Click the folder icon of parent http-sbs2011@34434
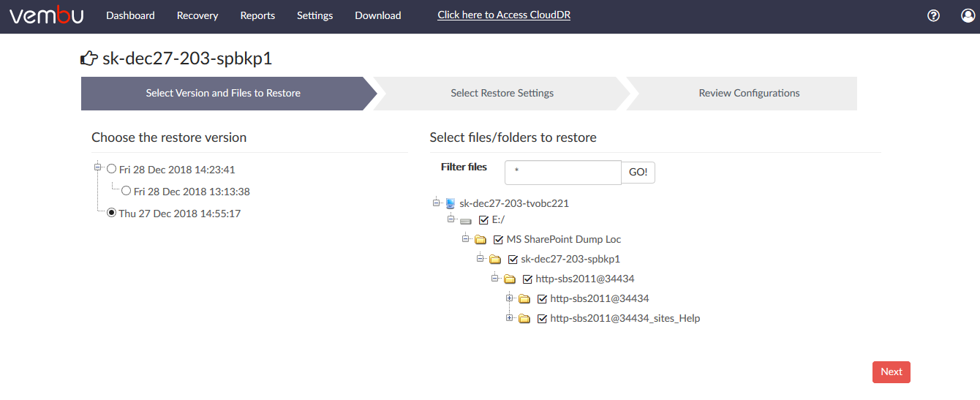This screenshot has width=980, height=400. (510, 279)
